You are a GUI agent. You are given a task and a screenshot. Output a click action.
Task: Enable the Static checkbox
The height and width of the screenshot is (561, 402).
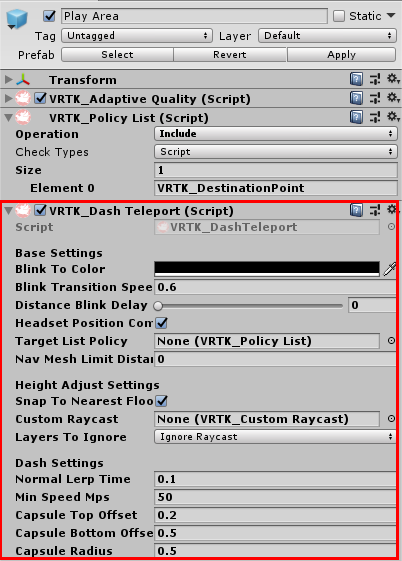pyautogui.click(x=339, y=16)
